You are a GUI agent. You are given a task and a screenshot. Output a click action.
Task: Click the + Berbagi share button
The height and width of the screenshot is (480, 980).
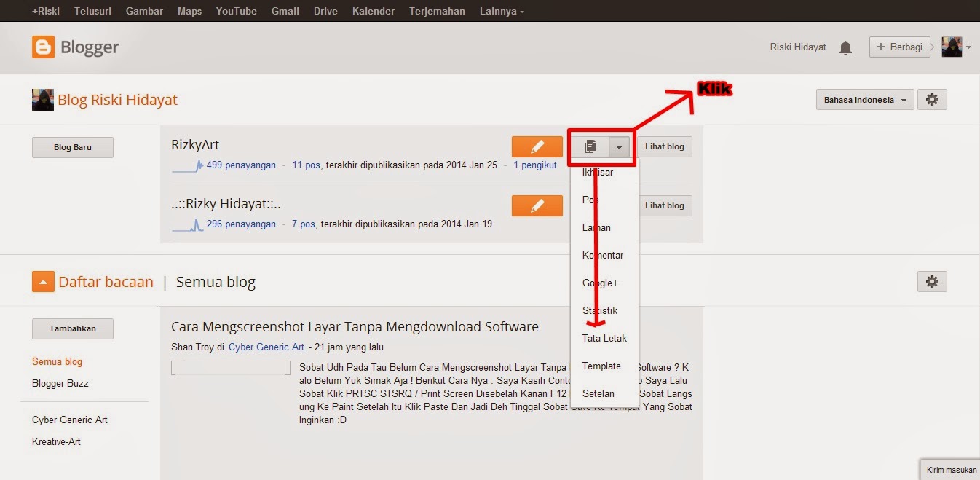901,47
